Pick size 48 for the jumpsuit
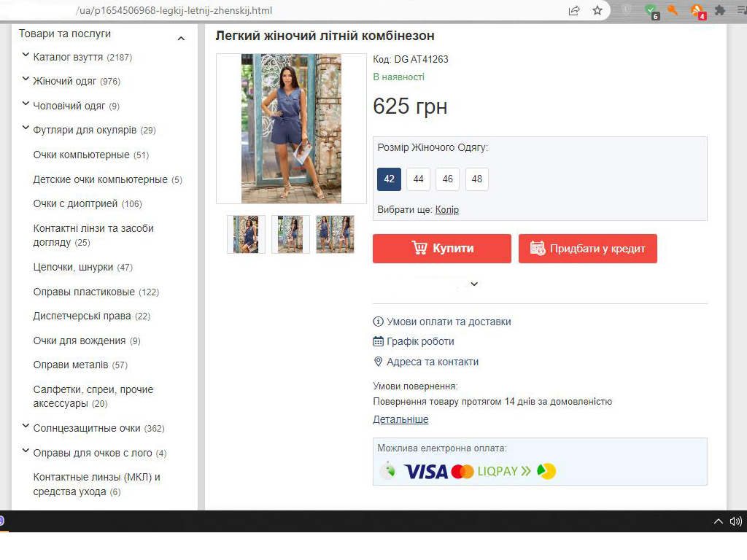The height and width of the screenshot is (560, 747). pyautogui.click(x=477, y=179)
